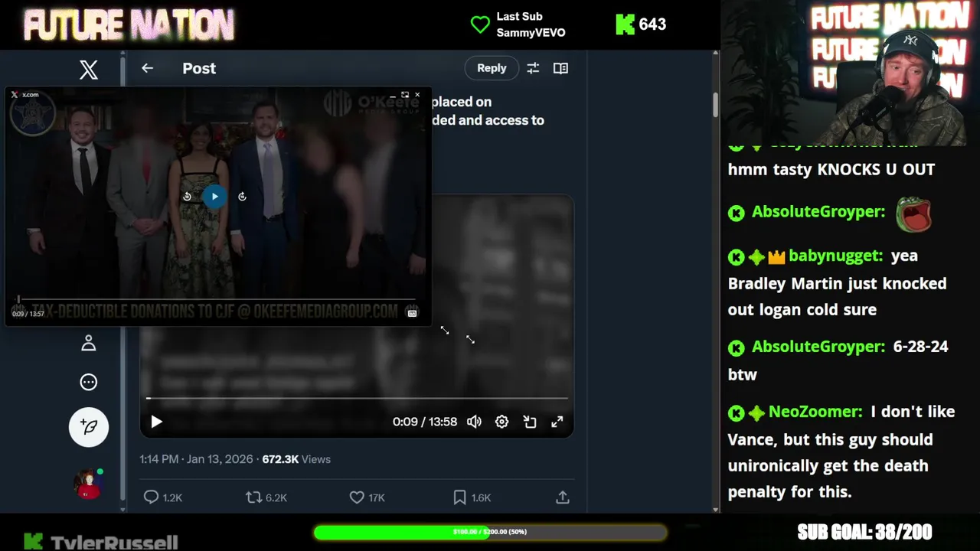Play the embedded post video
980x551 pixels.
156,422
